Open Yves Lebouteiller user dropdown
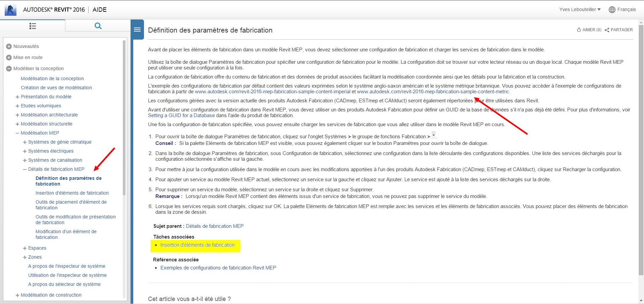 580,9
